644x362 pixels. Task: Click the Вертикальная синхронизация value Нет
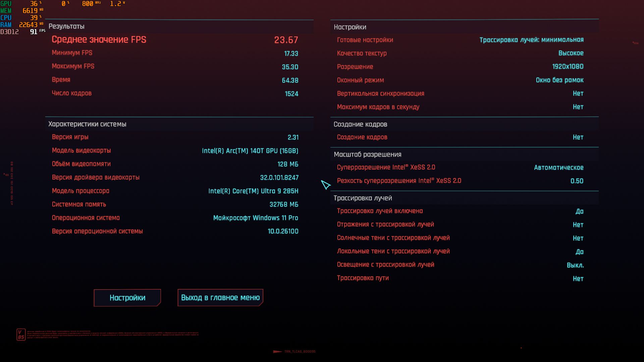pyautogui.click(x=578, y=94)
